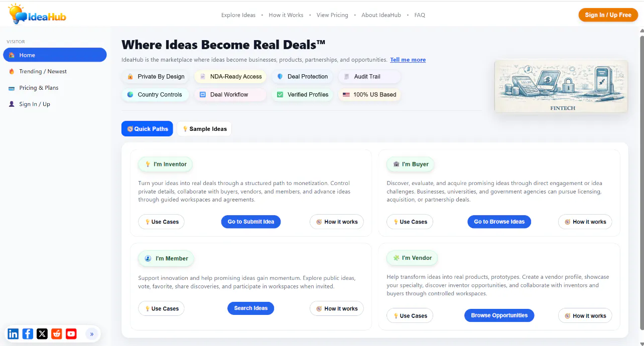Click the 100% US Based badge

coord(369,94)
